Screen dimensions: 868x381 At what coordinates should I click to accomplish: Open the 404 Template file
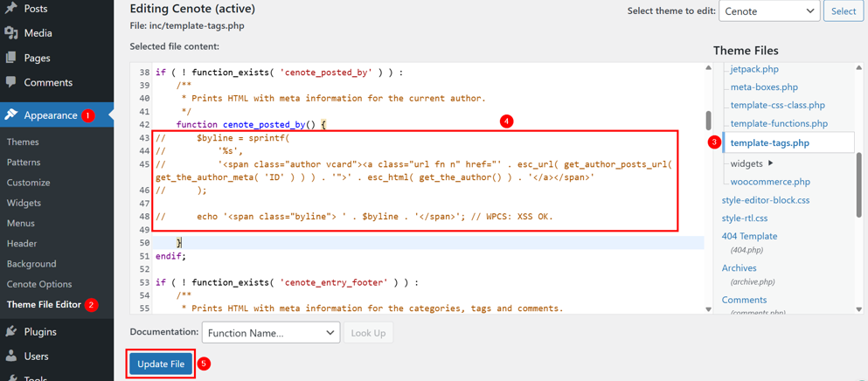[x=749, y=237]
